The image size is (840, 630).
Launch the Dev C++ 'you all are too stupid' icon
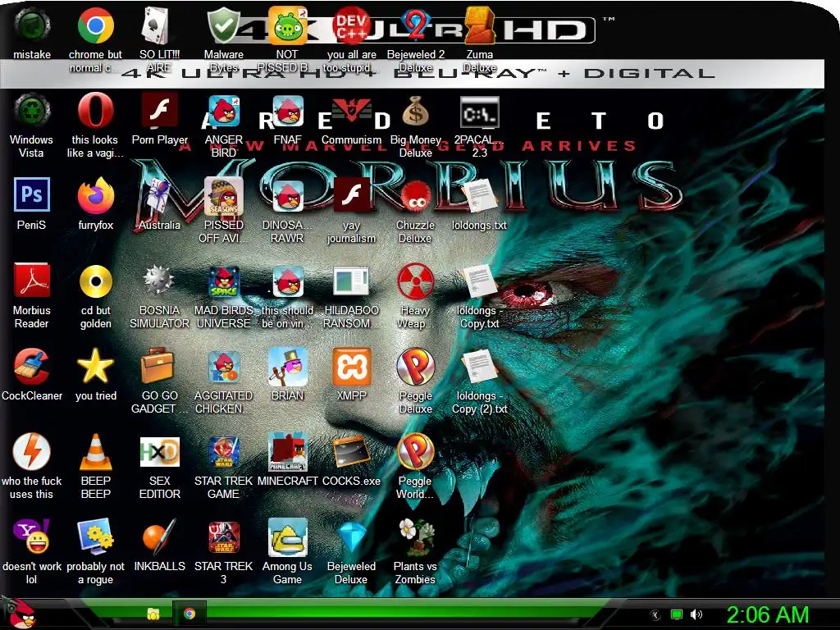351,25
